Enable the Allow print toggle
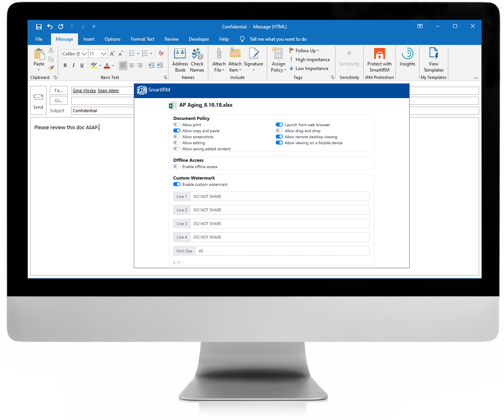 [x=177, y=125]
